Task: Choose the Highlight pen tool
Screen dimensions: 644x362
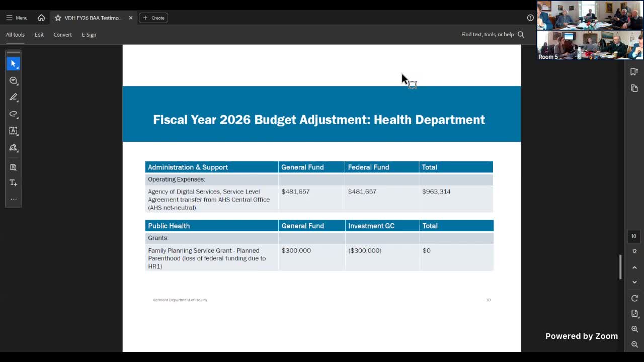Action: pyautogui.click(x=14, y=97)
